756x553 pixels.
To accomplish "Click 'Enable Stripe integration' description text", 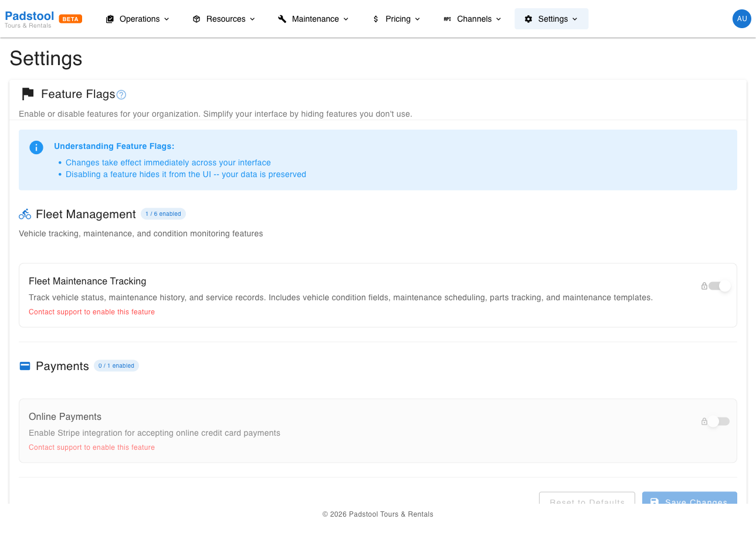I will [154, 433].
